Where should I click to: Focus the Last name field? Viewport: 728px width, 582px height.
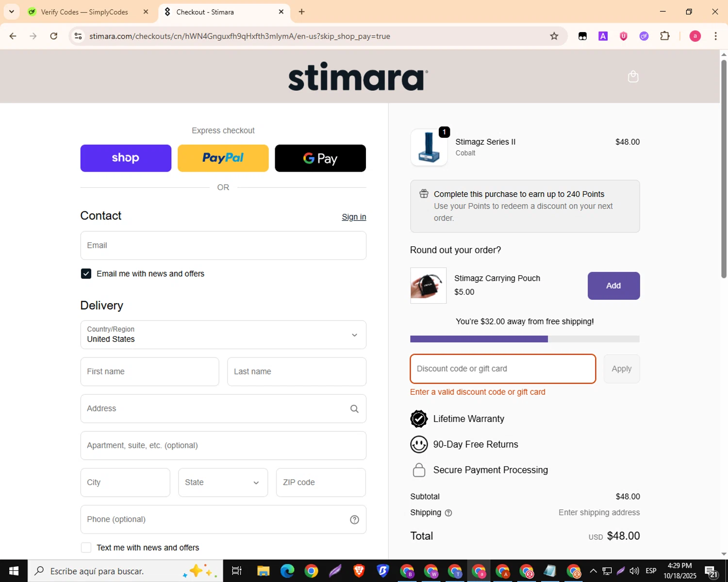[x=297, y=372]
